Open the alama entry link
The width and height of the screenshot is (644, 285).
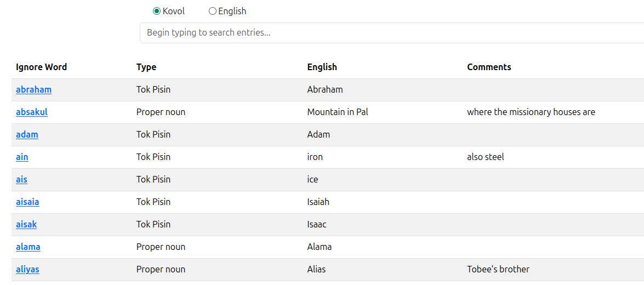(29, 247)
